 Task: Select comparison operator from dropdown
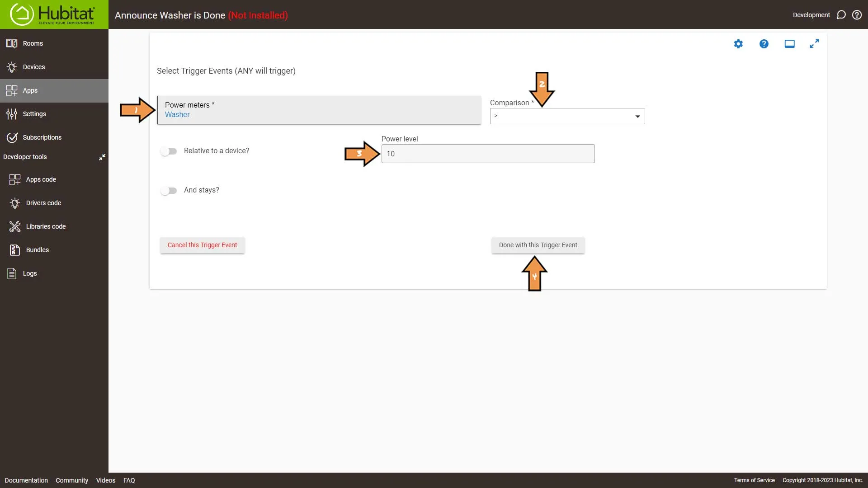point(567,116)
